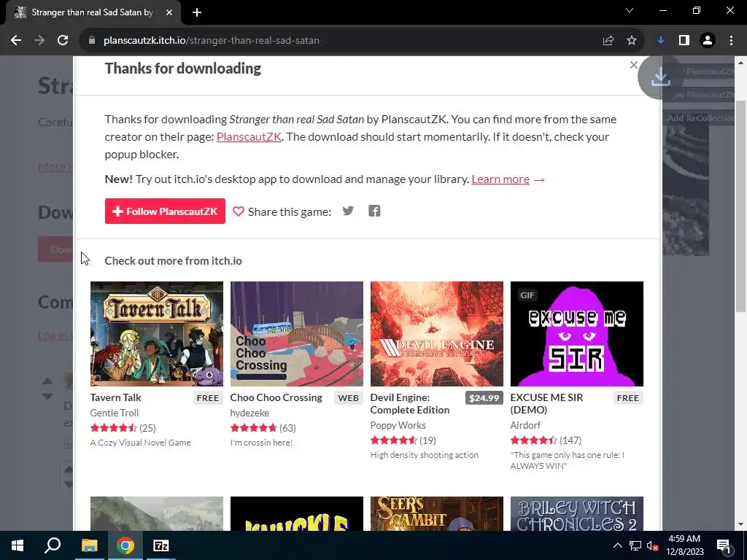Screen dimensions: 747x560
Task: Open the Excuse Me Sir GIF thumbnail
Action: [x=577, y=334]
